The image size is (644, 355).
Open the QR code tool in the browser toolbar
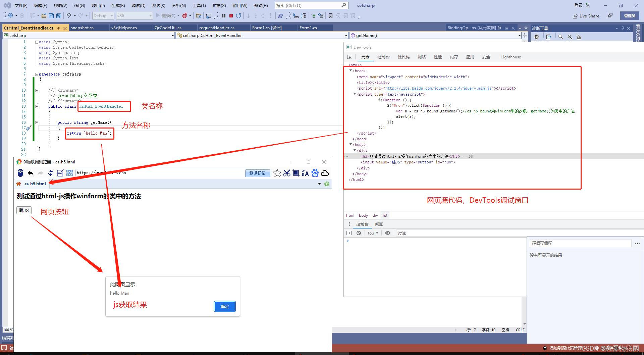70,173
